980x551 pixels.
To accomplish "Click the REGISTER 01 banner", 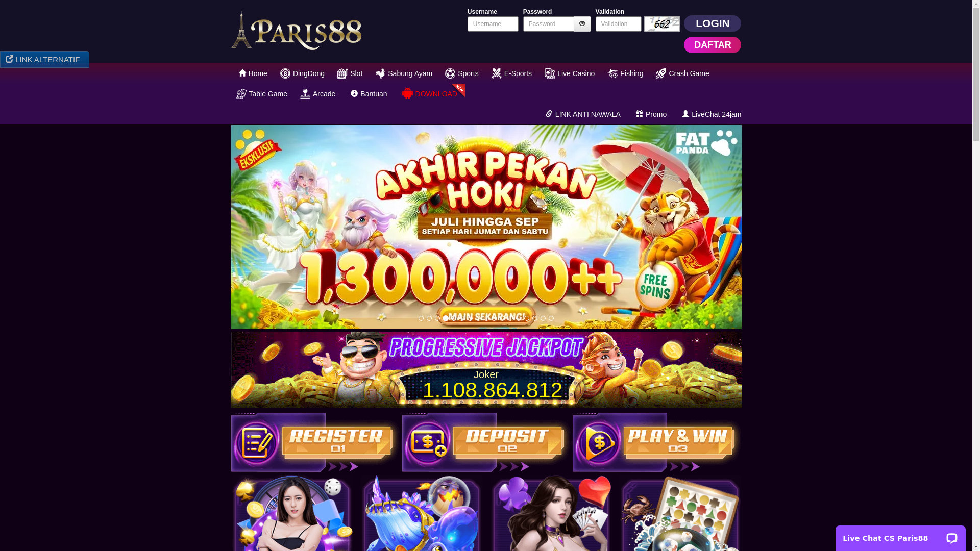I will coord(314,442).
